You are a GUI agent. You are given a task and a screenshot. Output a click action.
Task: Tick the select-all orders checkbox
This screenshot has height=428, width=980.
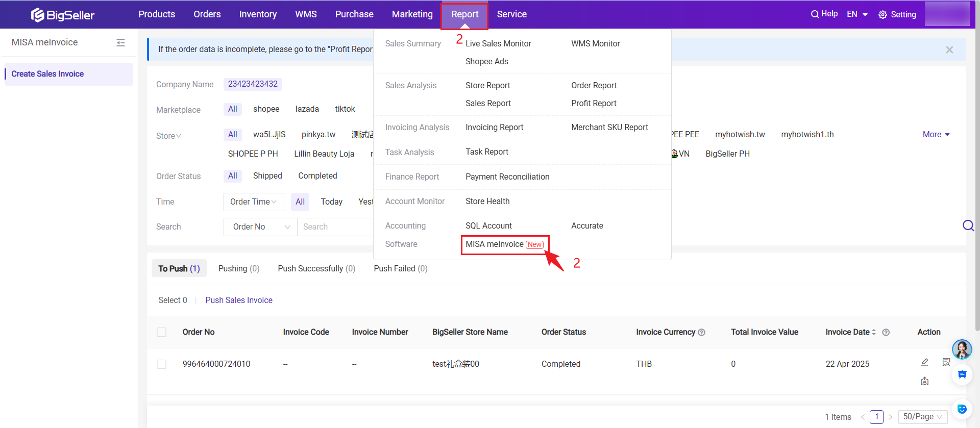[x=162, y=332]
